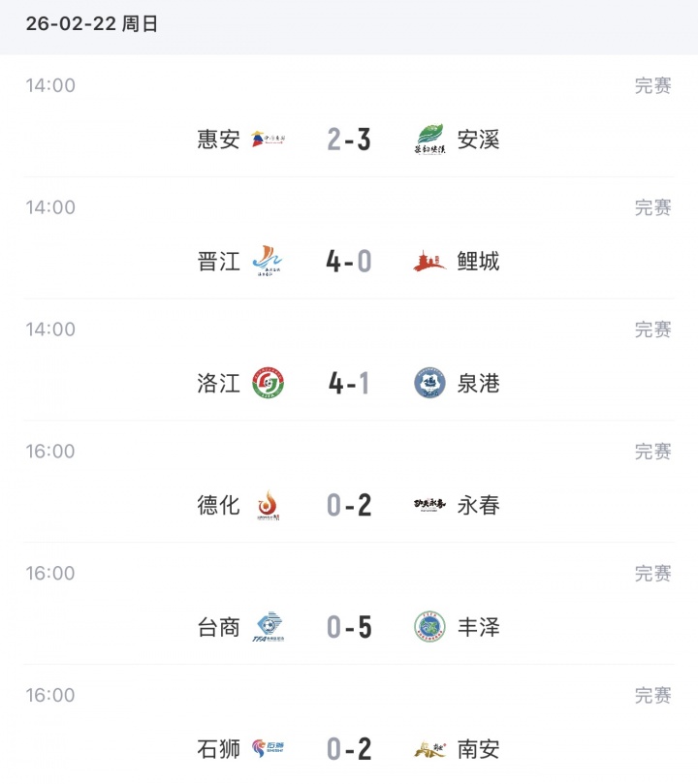The image size is (698, 784).
Task: Tap the 晋江 team crest icon
Action: click(269, 262)
